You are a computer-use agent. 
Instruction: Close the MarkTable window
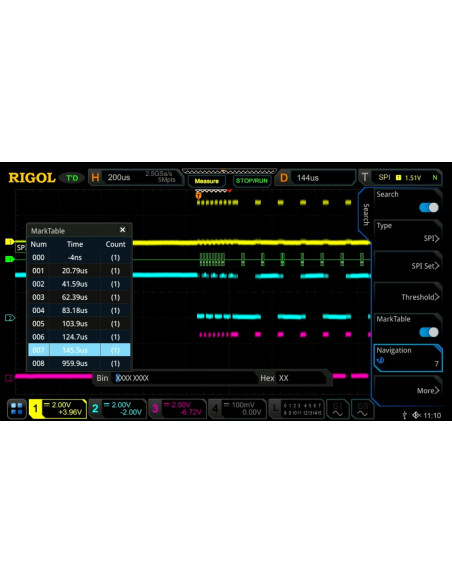[122, 230]
